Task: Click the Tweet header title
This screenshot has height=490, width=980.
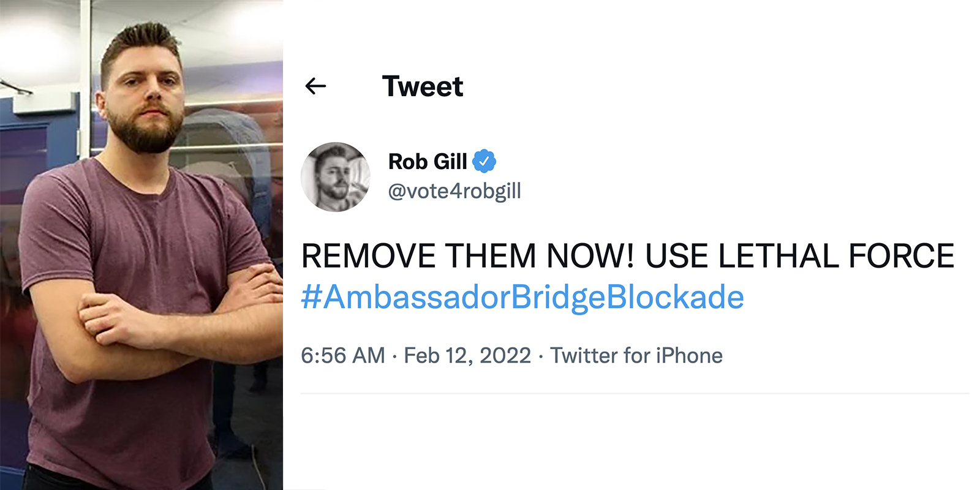Action: 423,86
